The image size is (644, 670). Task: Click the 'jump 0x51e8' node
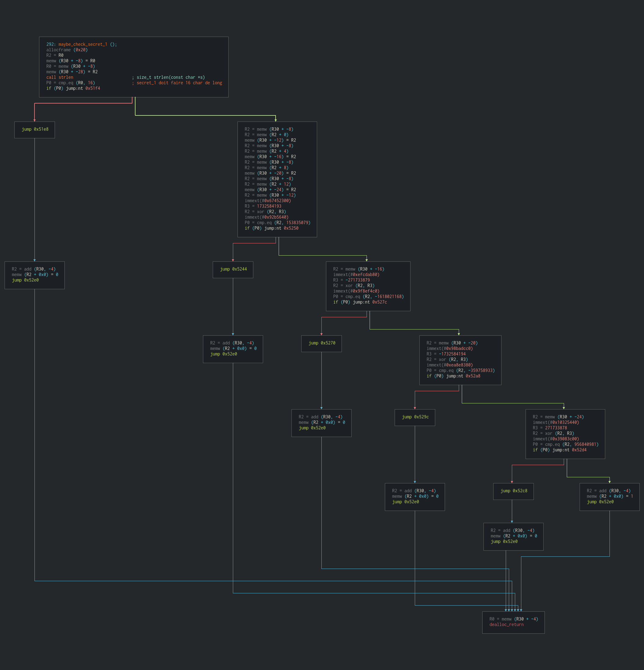point(35,129)
